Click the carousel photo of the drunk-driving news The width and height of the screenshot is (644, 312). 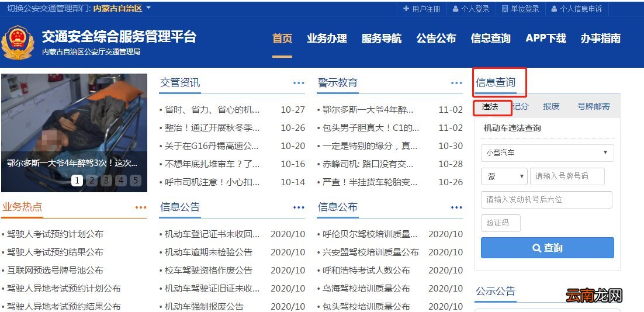point(74,133)
